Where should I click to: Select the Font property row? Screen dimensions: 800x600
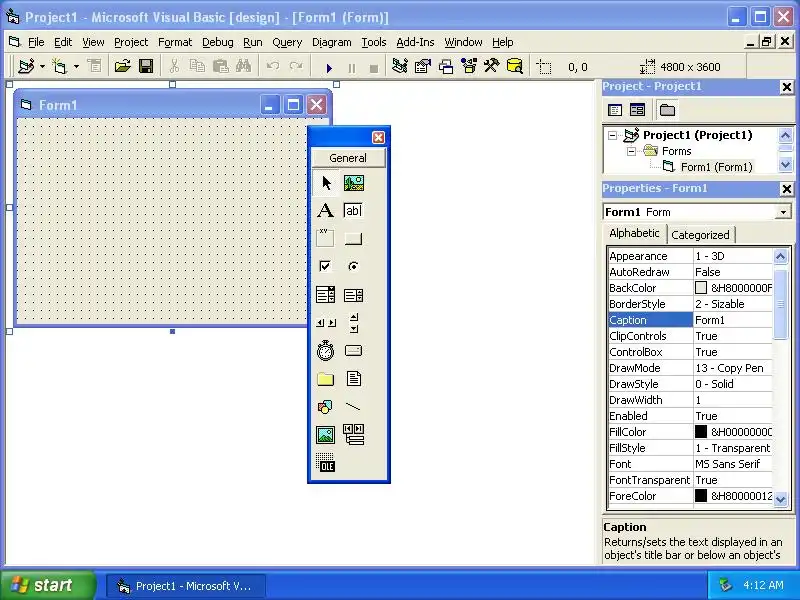click(x=690, y=464)
